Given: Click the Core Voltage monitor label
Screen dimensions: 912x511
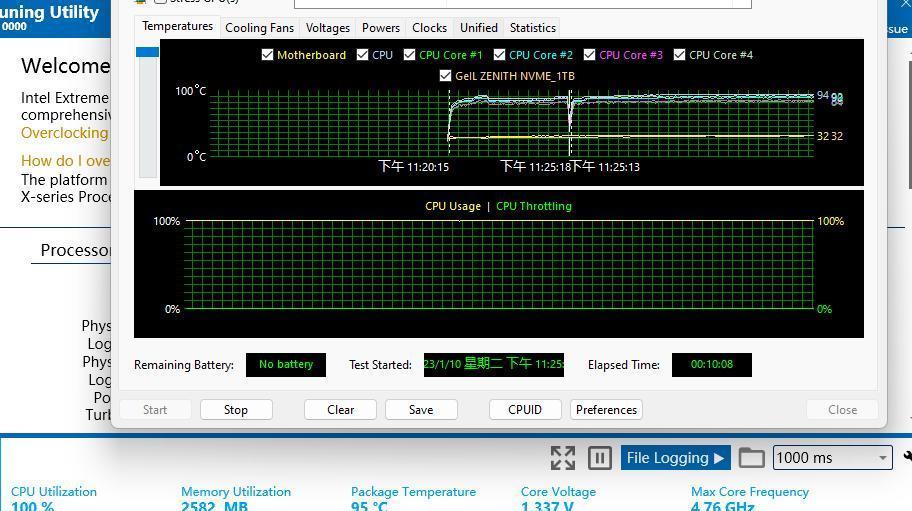Looking at the screenshot, I should tap(558, 492).
